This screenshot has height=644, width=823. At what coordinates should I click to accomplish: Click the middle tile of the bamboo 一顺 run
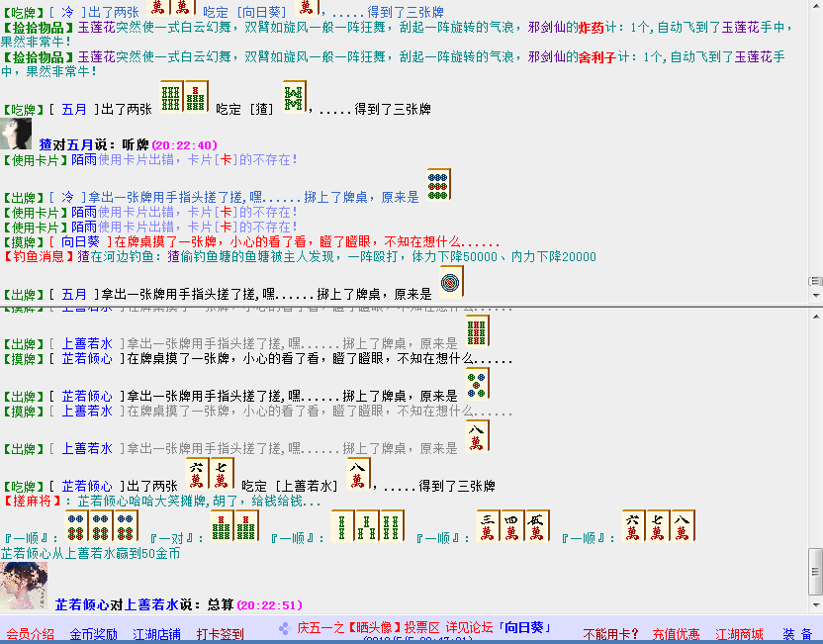pyautogui.click(x=367, y=526)
